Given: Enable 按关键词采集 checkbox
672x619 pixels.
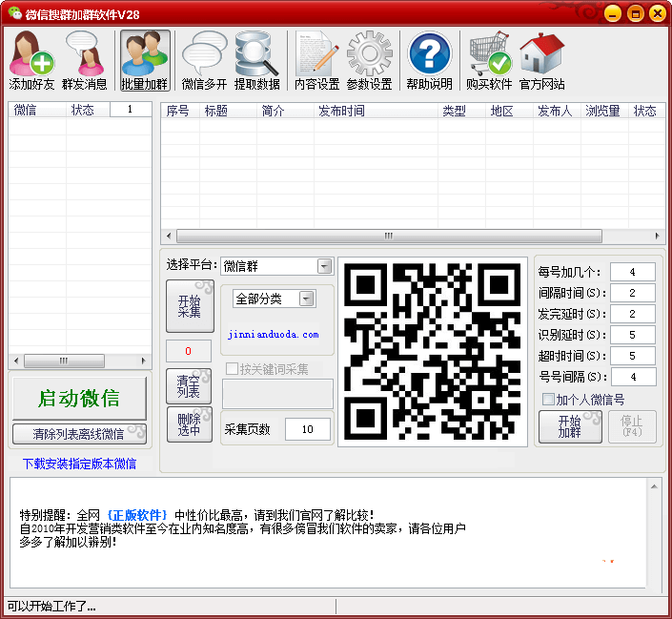Looking at the screenshot, I should pyautogui.click(x=232, y=368).
